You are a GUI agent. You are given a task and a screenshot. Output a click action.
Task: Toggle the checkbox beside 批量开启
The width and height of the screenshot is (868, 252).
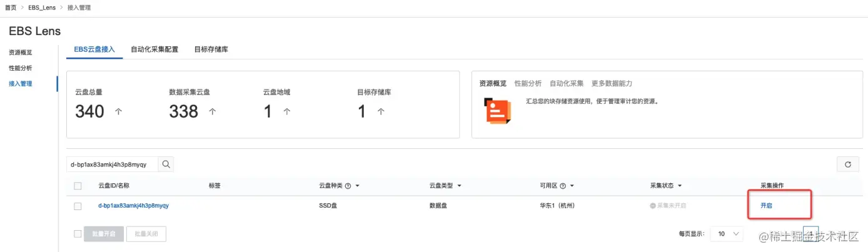point(78,234)
